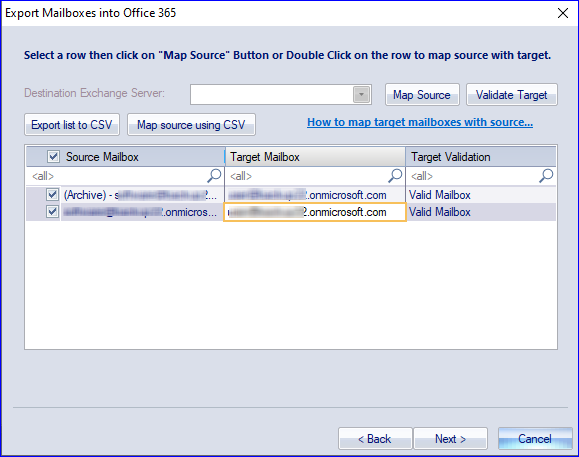Click the Source Mailbox filter search icon
579x457 pixels.
214,176
